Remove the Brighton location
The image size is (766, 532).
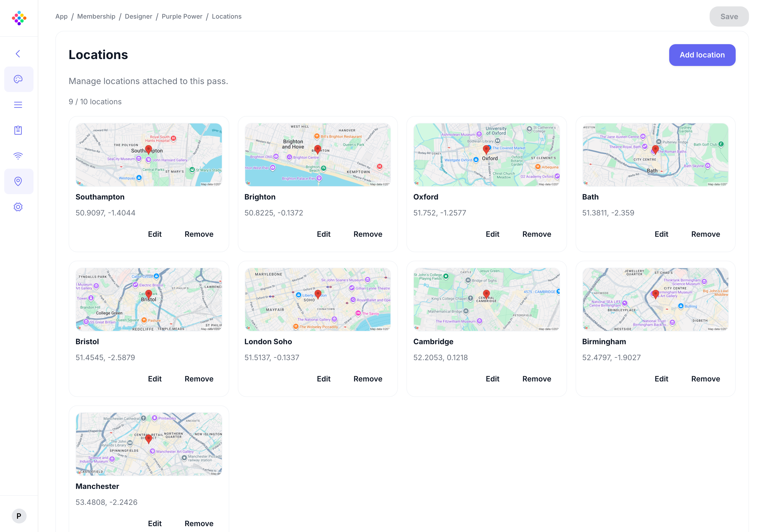pos(368,234)
